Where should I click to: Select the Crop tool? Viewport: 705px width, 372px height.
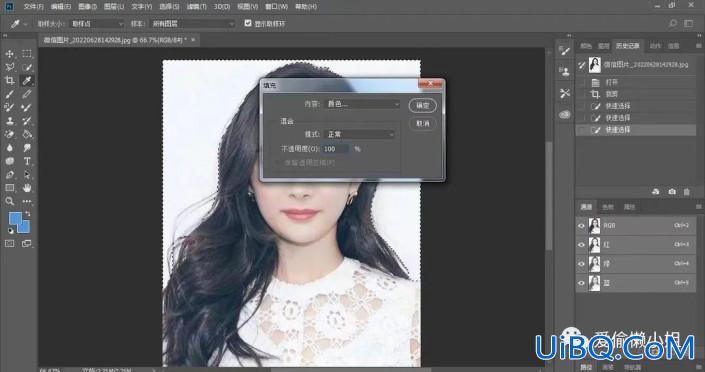coord(9,81)
